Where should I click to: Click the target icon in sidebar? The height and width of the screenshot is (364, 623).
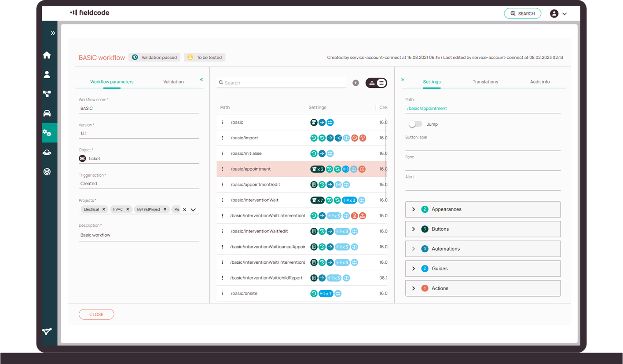pos(47,172)
